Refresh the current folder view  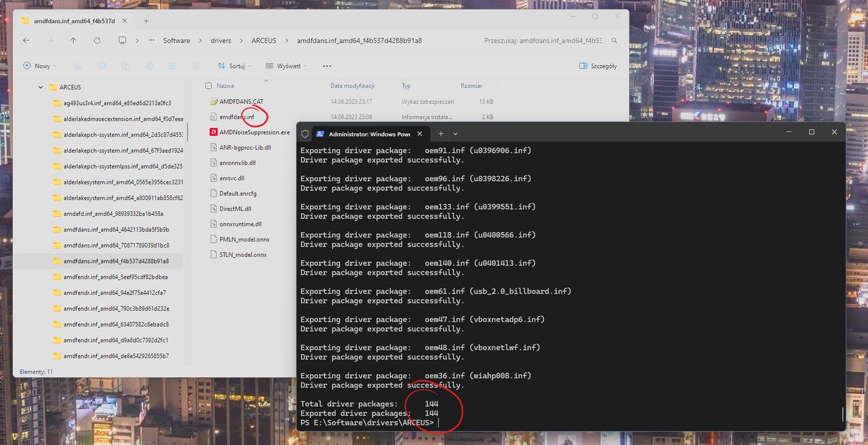click(97, 41)
